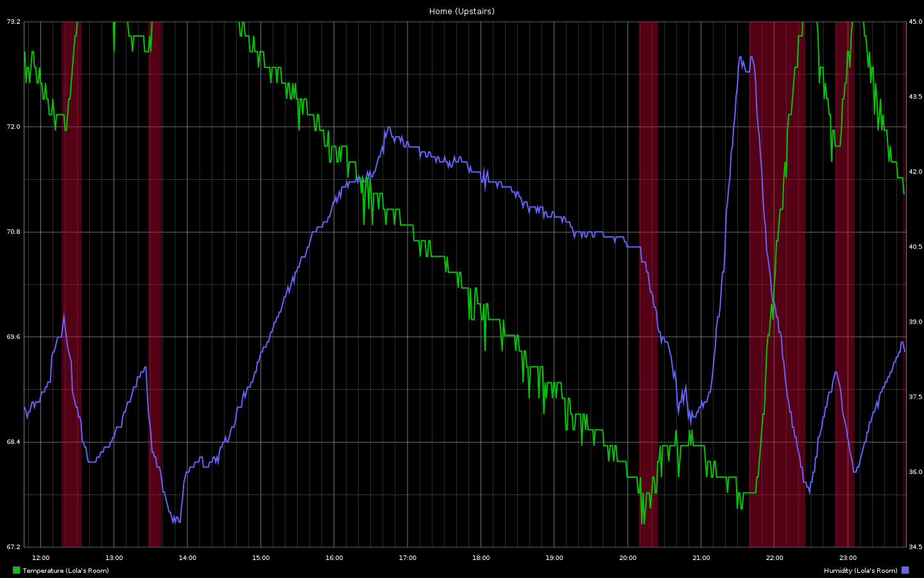This screenshot has height=578, width=924.
Task: Select the Temperature (Lola's Room) legend label
Action: click(65, 570)
